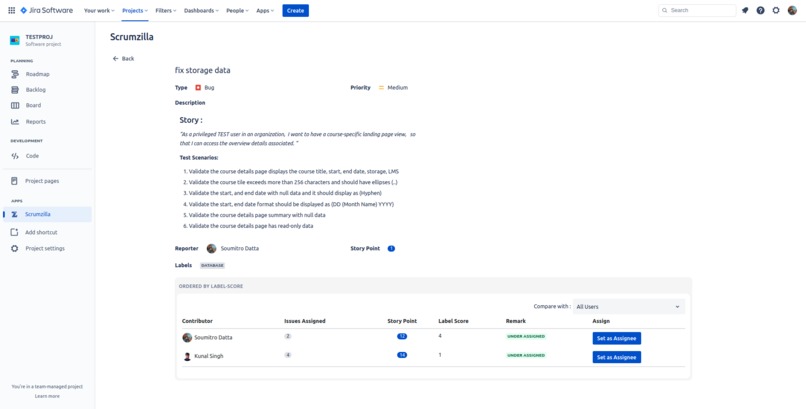Click in the Search field

point(697,10)
